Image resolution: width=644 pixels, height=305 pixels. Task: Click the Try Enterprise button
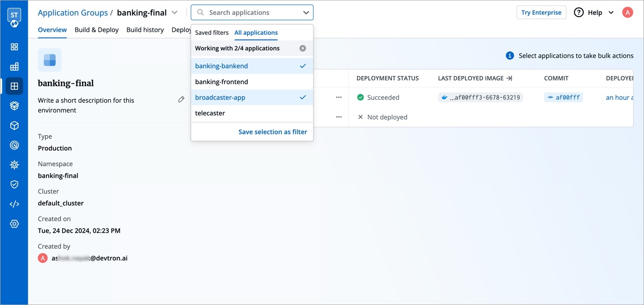[x=541, y=13]
